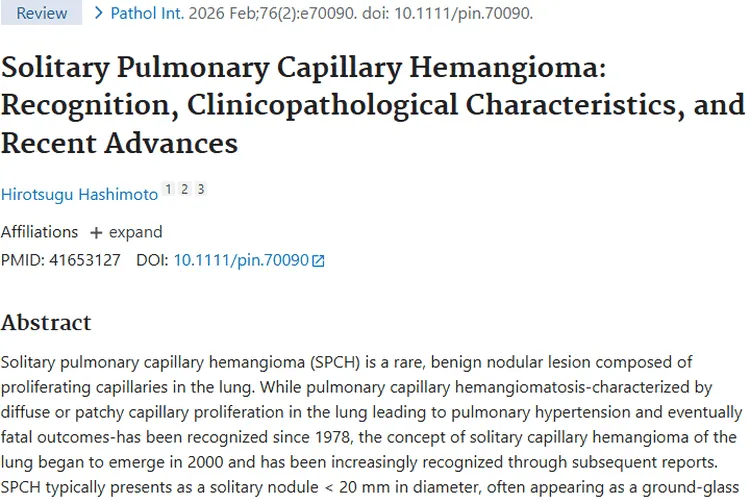
Task: Open author Hirotsugu Hashimoto's link
Action: (x=78, y=191)
